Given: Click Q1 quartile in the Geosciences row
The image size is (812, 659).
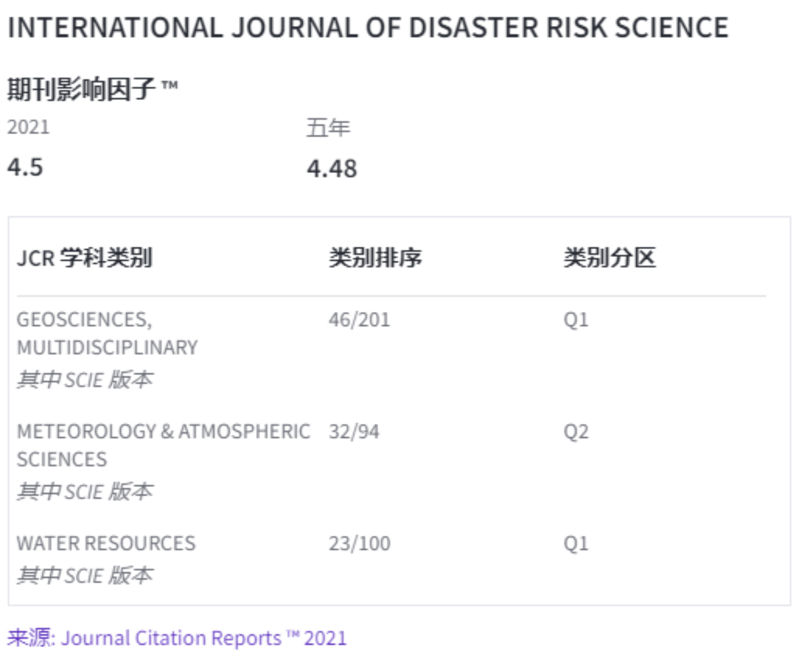Looking at the screenshot, I should click(576, 320).
